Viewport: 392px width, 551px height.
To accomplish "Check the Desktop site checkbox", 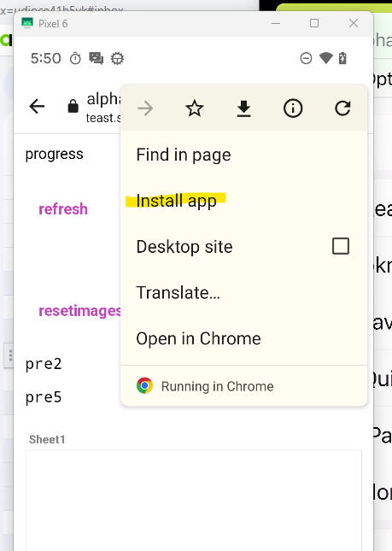I will tap(341, 246).
